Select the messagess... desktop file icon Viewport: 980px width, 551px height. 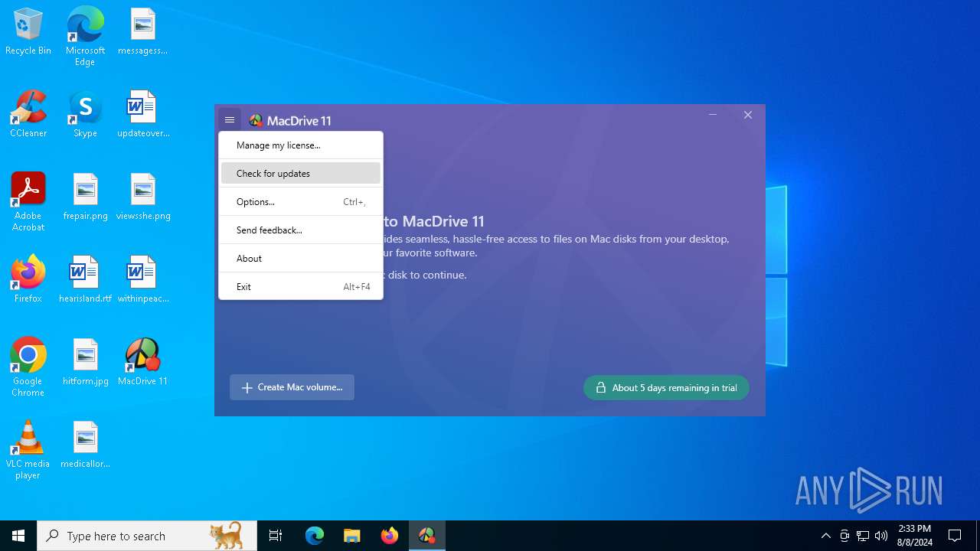[142, 32]
